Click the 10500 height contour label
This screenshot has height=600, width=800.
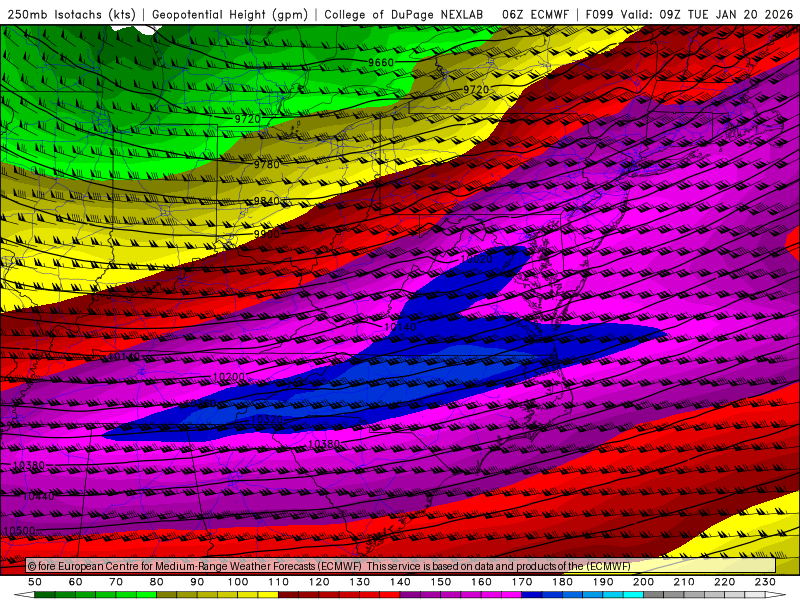(19, 531)
